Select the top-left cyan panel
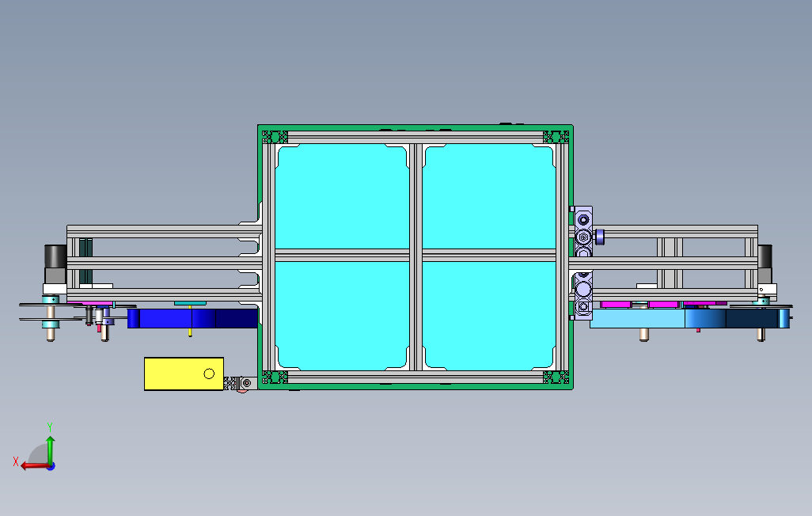The width and height of the screenshot is (812, 516). [342, 196]
